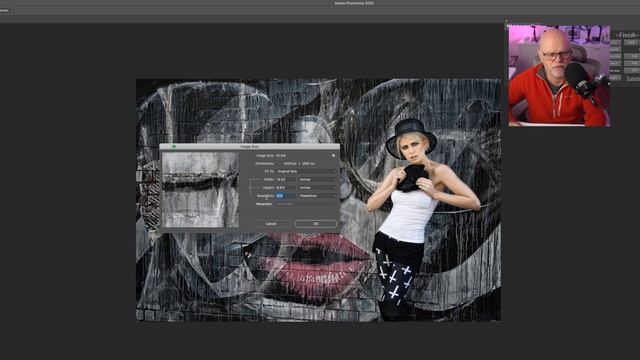This screenshot has width=640, height=360.
Task: Open the Fit To preset dropdown
Action: click(307, 171)
